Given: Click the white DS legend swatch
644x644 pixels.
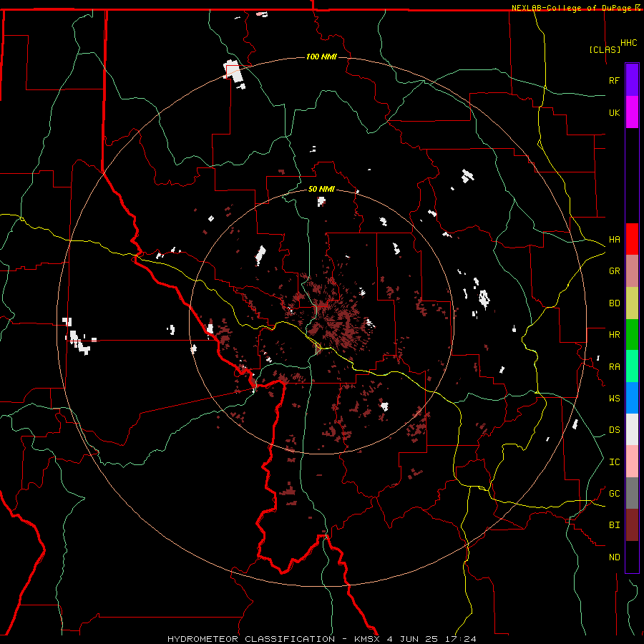Looking at the screenshot, I should tap(632, 429).
